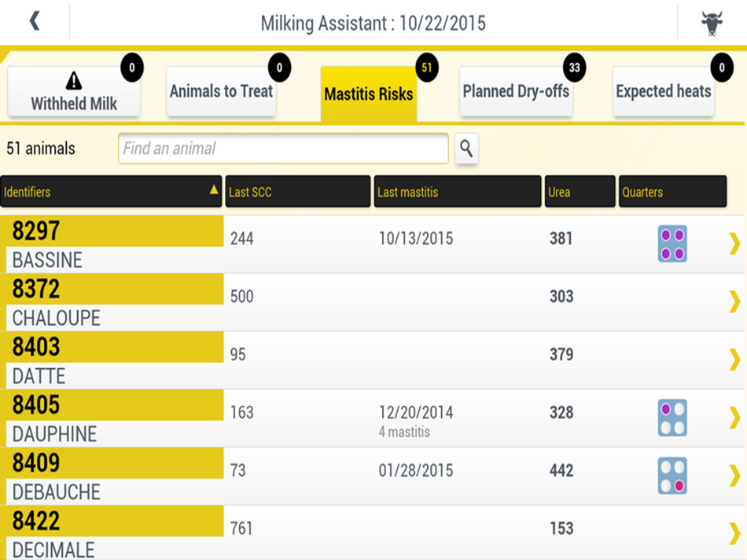Click the 0 badge on Animals to Treat

pos(280,68)
